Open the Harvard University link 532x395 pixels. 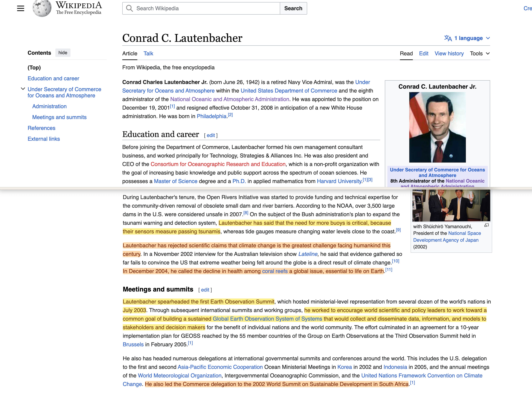[x=339, y=181]
